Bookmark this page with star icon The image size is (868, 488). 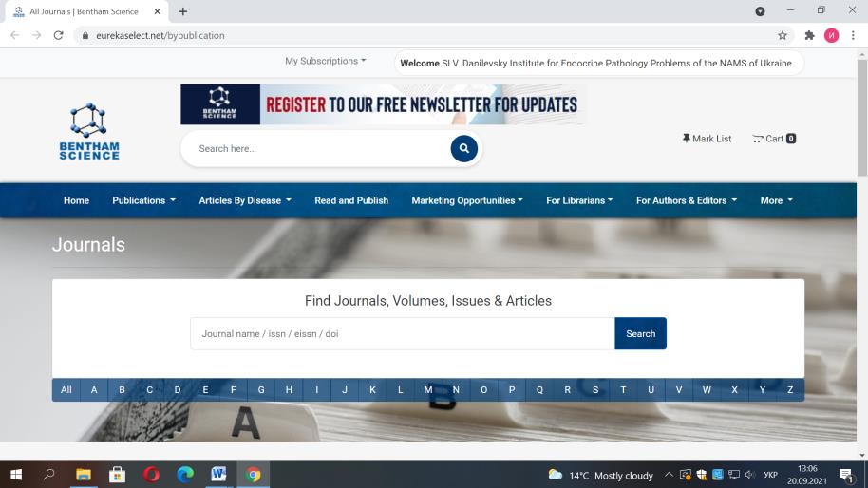coord(783,35)
